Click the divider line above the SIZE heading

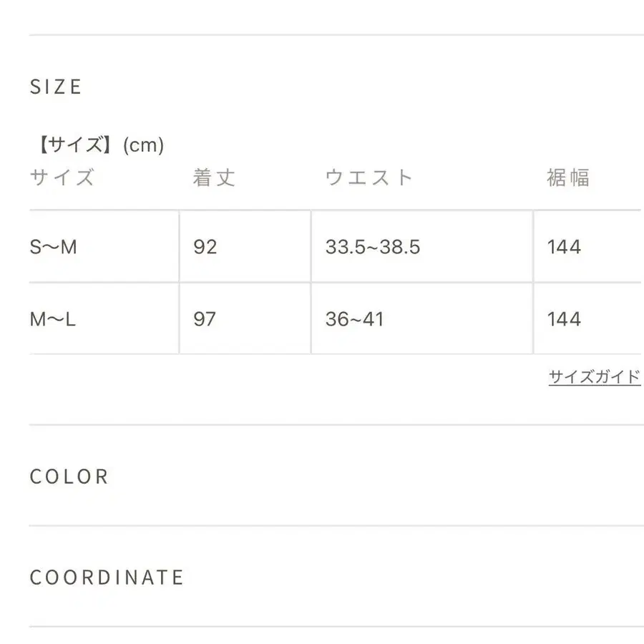pyautogui.click(x=336, y=35)
